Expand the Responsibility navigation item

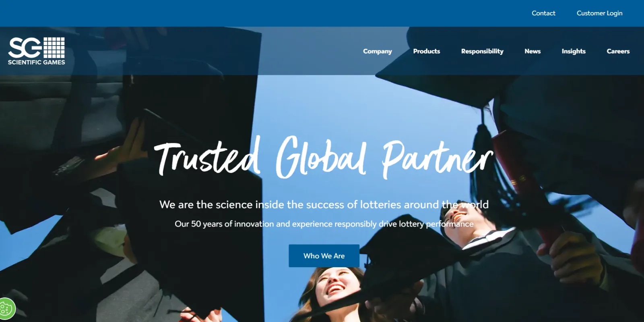482,51
